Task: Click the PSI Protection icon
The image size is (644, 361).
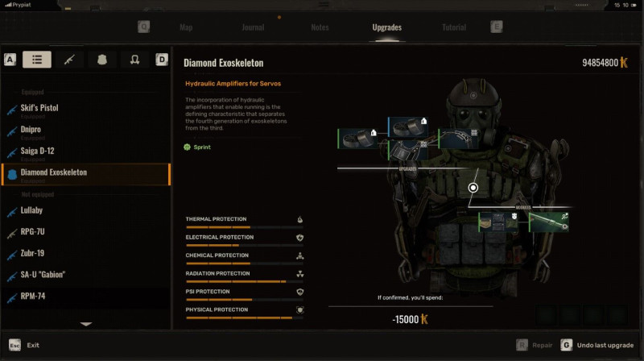Action: tap(300, 292)
